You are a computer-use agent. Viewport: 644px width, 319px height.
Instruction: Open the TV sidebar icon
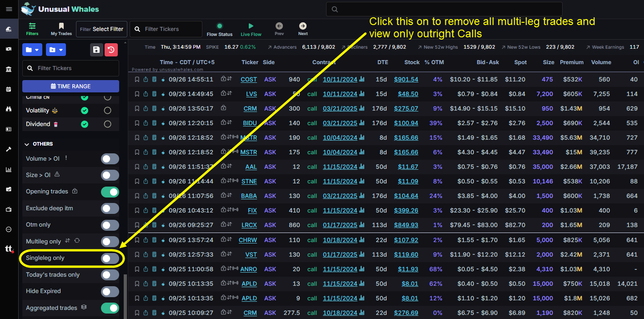[9, 209]
